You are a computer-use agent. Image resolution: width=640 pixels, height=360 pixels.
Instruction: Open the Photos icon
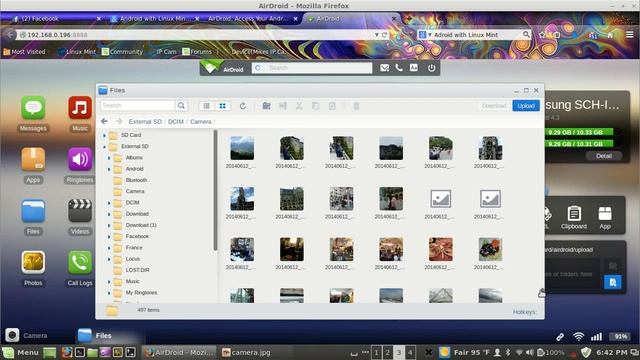tap(33, 262)
